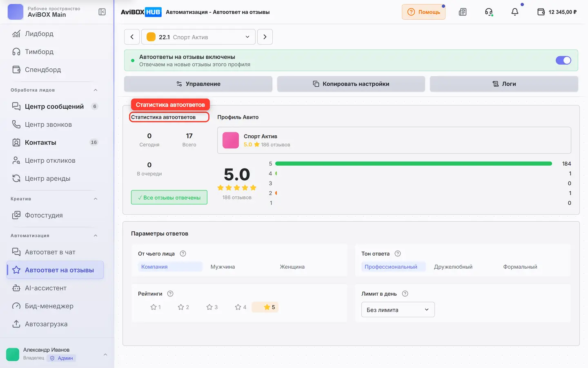Click the Центр звонков phone icon

click(16, 124)
